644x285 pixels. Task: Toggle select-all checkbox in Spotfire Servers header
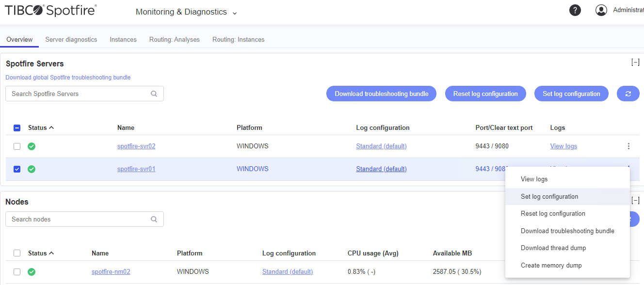click(x=17, y=128)
